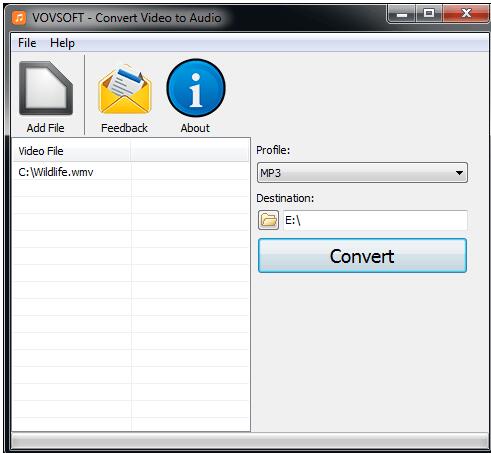Click the orange VOVSOFT title bar icon
This screenshot has height=453, width=491.
click(19, 17)
